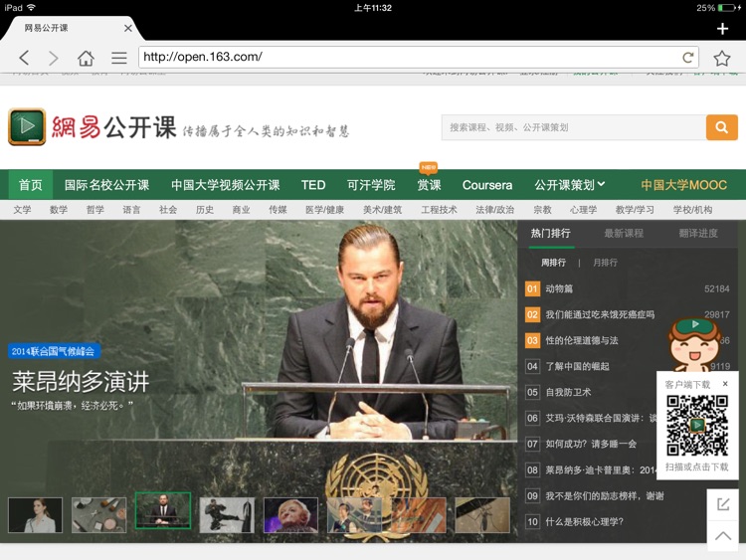Open ranked course 如何成功? 请多睡一会
The image size is (746, 560).
coord(590,445)
